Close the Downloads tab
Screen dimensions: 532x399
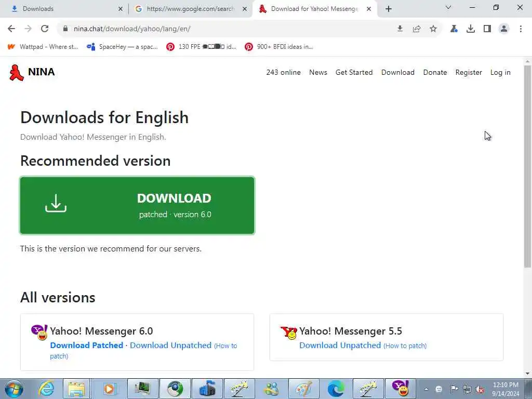(x=121, y=9)
